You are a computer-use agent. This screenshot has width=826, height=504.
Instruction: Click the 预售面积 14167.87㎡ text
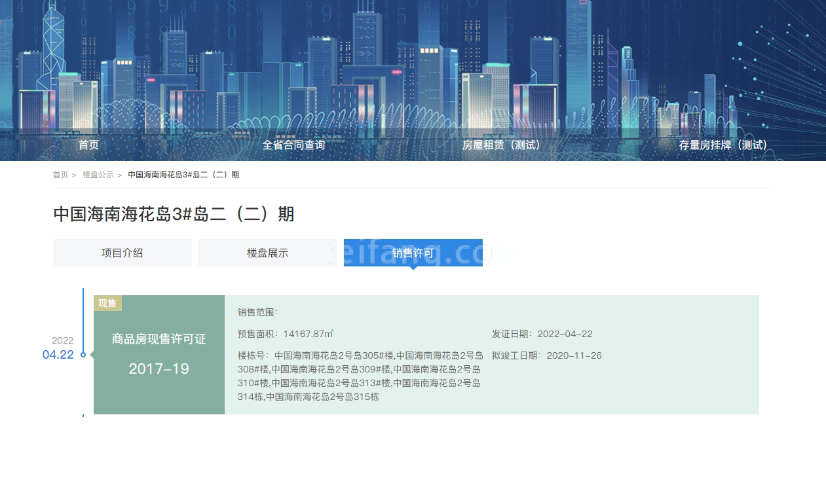pyautogui.click(x=286, y=334)
